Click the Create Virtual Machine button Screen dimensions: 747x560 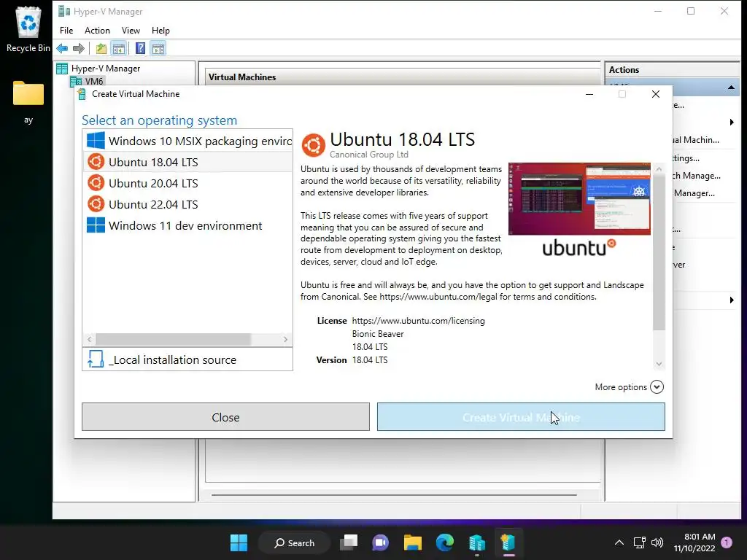521,417
